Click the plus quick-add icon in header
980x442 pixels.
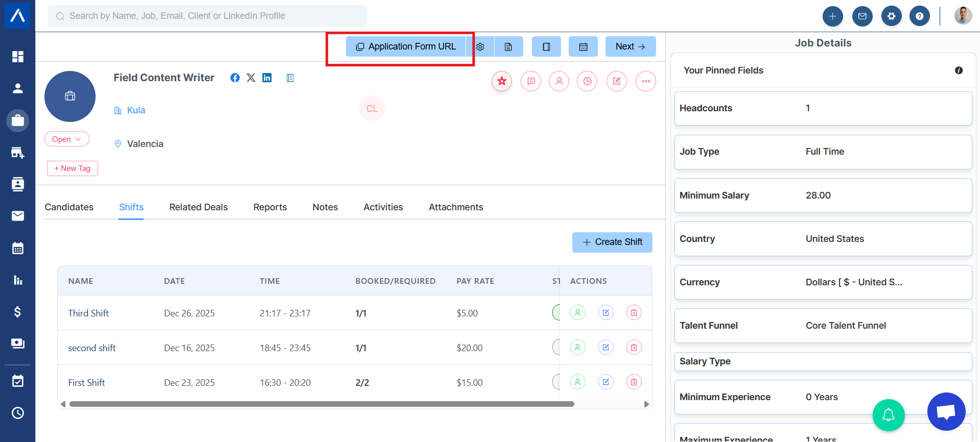833,16
